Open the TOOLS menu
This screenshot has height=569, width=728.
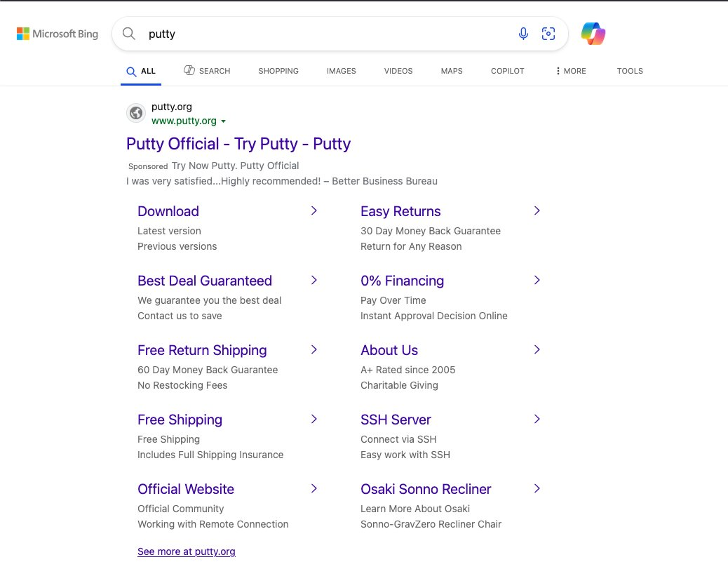[629, 70]
